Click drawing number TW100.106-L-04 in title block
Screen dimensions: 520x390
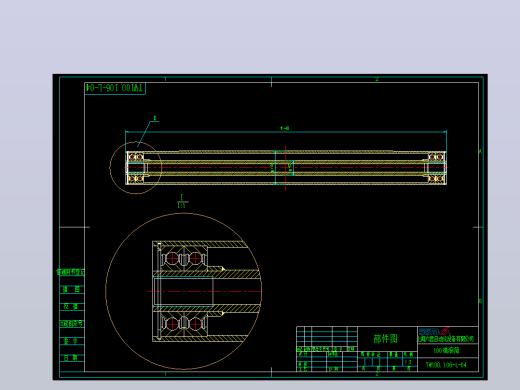point(446,365)
